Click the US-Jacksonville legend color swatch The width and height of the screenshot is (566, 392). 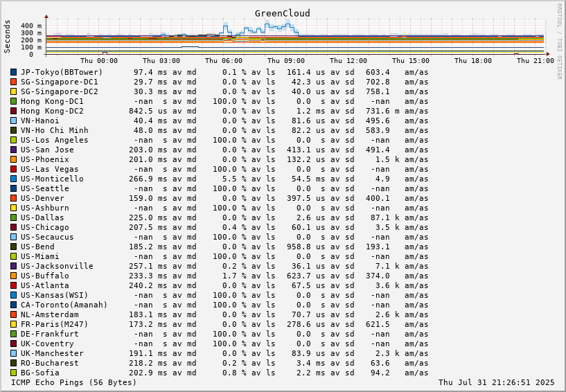pyautogui.click(x=14, y=266)
